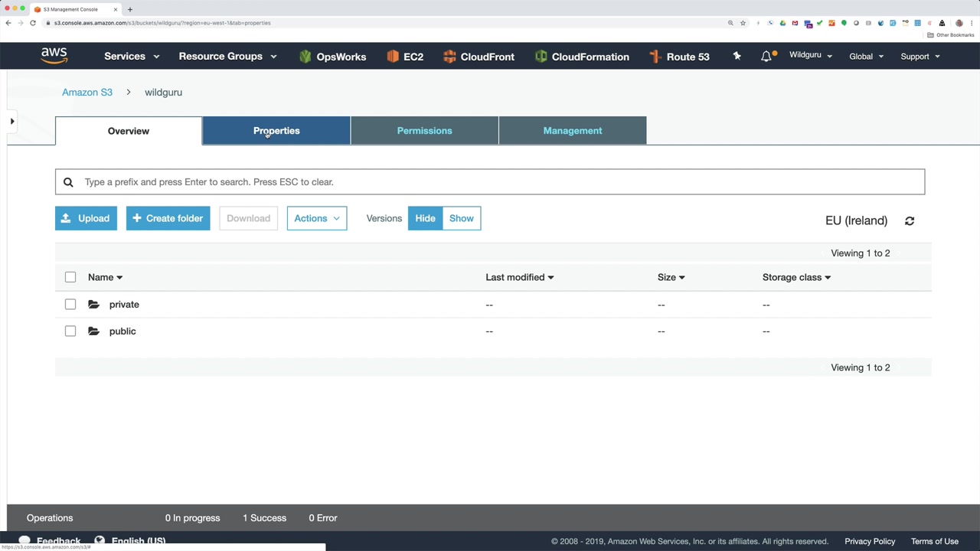Switch to the Properties tab
Viewport: 980px width, 551px height.
tap(276, 131)
